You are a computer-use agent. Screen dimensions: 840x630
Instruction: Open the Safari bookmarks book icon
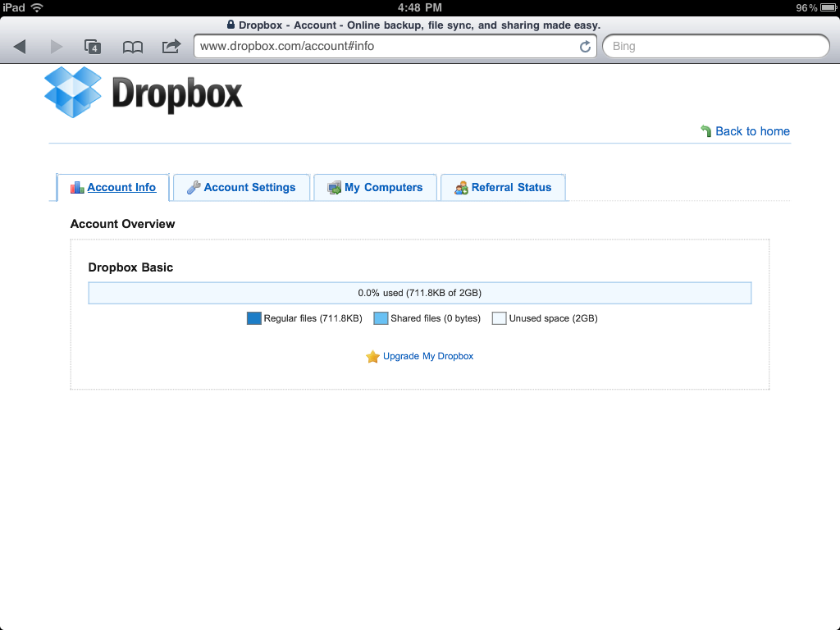132,47
